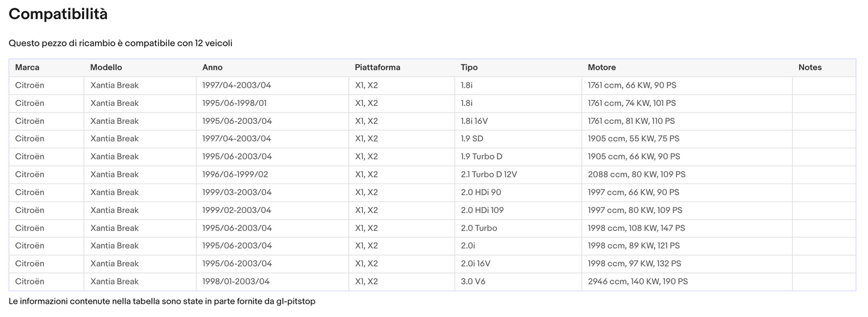The height and width of the screenshot is (317, 868).
Task: Click the 1996/06-1999/02 year cell
Action: (x=235, y=174)
